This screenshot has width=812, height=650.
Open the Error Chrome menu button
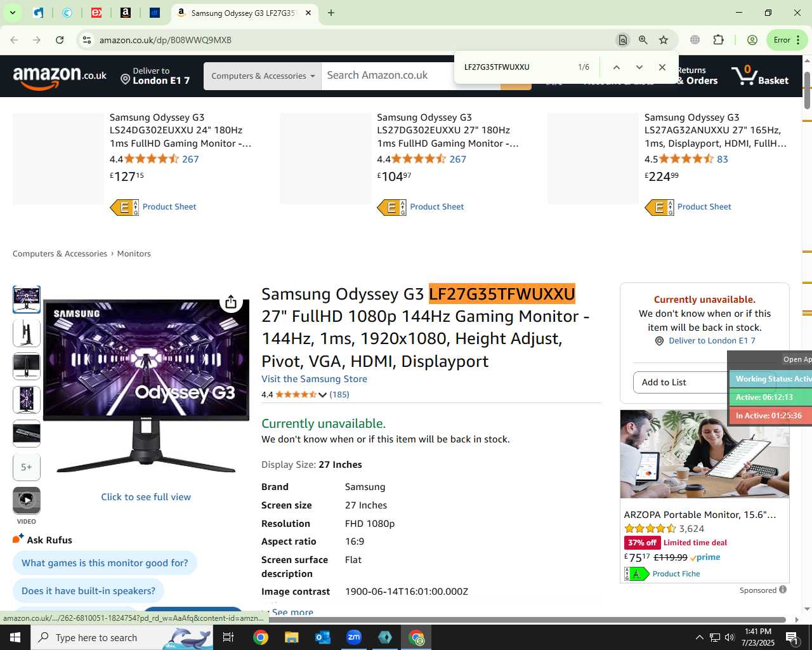787,40
